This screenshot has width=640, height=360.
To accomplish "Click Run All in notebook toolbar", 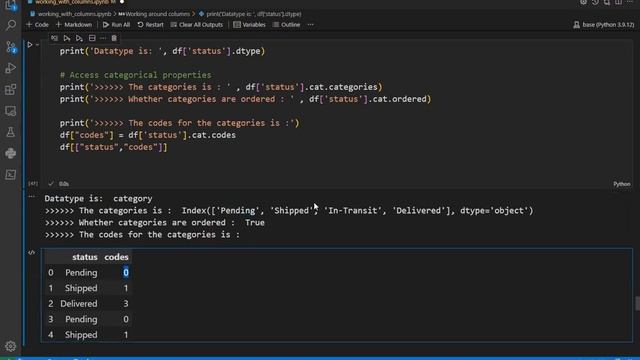I will click(116, 24).
